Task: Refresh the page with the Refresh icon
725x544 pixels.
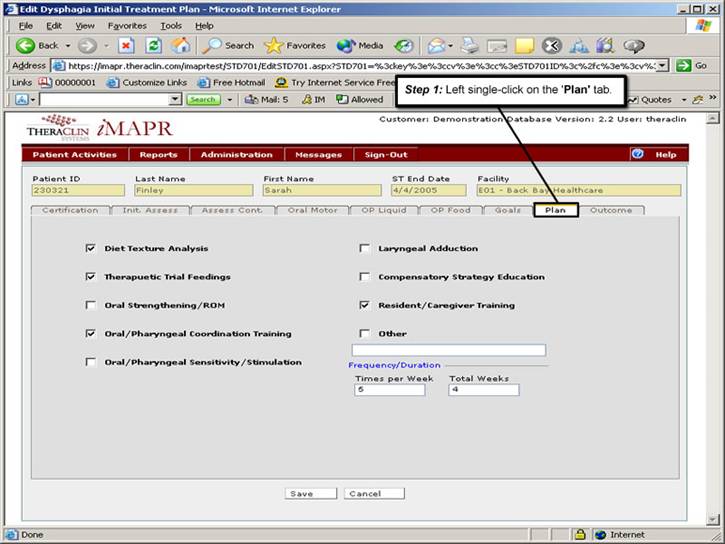Action: coord(153,46)
